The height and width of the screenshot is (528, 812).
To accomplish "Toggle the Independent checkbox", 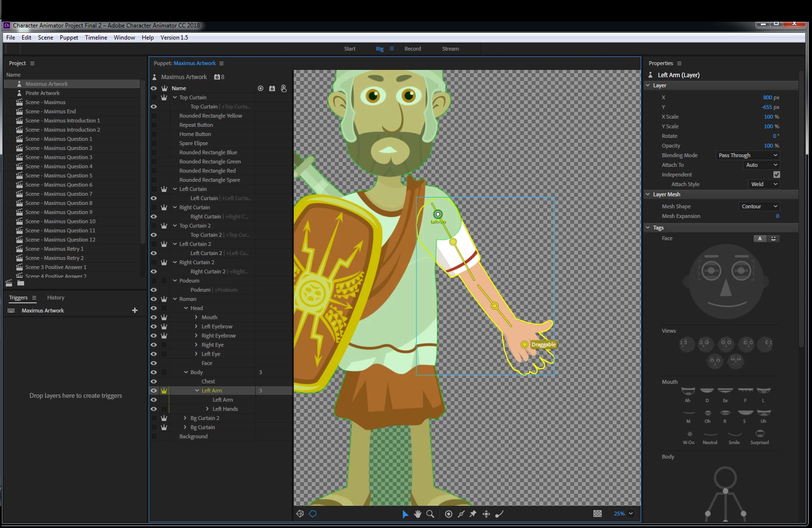I will [x=777, y=175].
